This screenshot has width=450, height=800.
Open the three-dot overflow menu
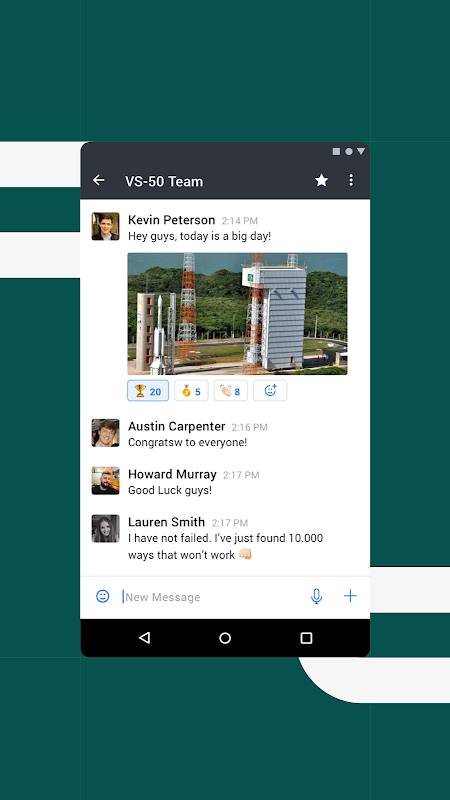tap(351, 180)
